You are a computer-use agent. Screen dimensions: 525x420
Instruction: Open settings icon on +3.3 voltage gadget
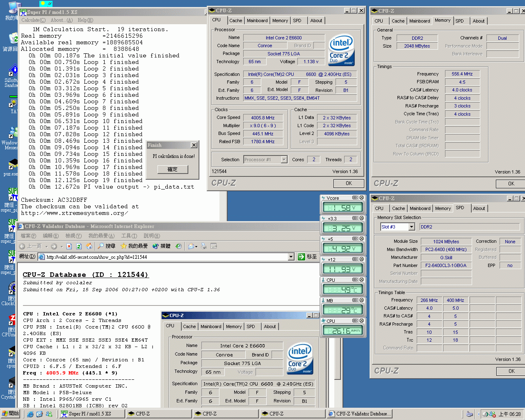[355, 218]
